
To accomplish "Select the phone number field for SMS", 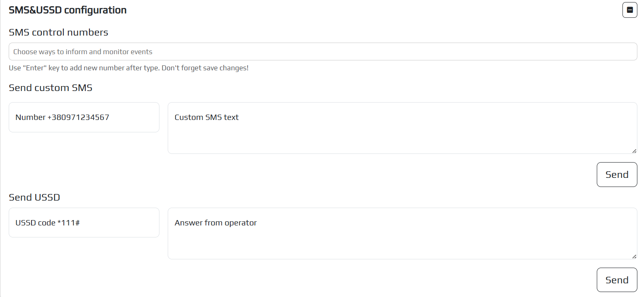I will 84,117.
